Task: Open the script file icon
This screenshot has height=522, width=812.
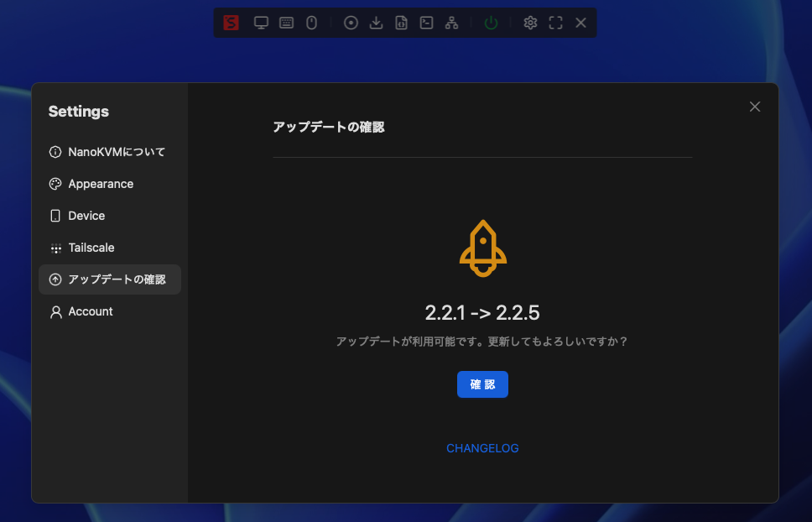Action: pos(402,23)
